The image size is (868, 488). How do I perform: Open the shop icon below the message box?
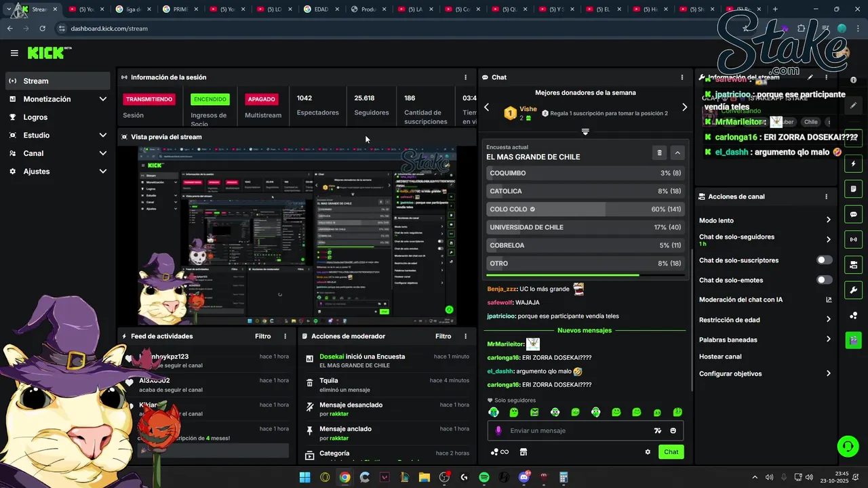coord(524,452)
